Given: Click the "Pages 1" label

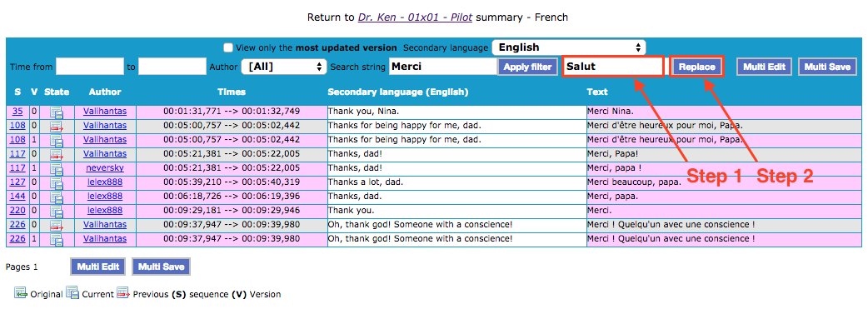Looking at the screenshot, I should 22,267.
